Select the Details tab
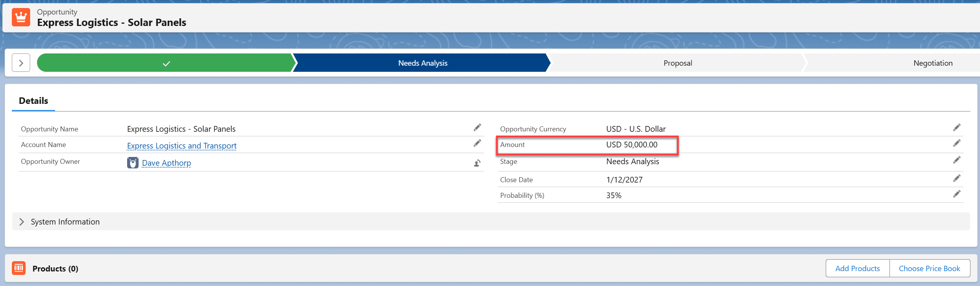The image size is (980, 286). 33,101
